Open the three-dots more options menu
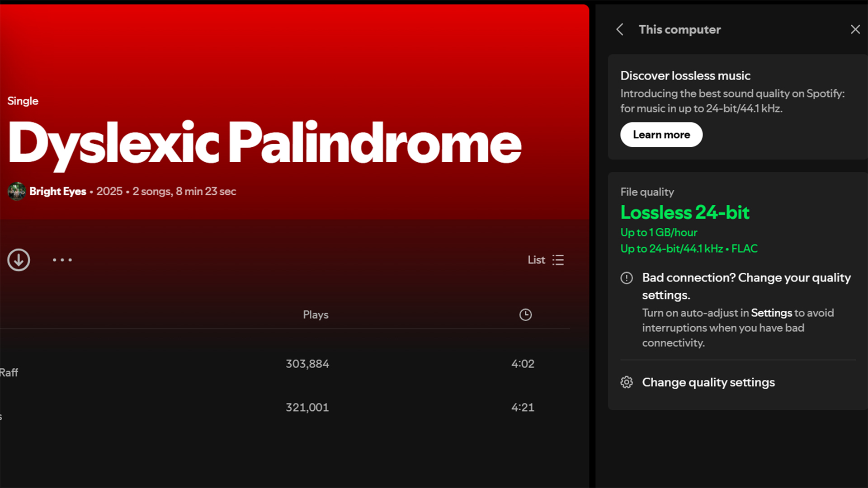Screen dimensions: 868x488 (x=62, y=260)
